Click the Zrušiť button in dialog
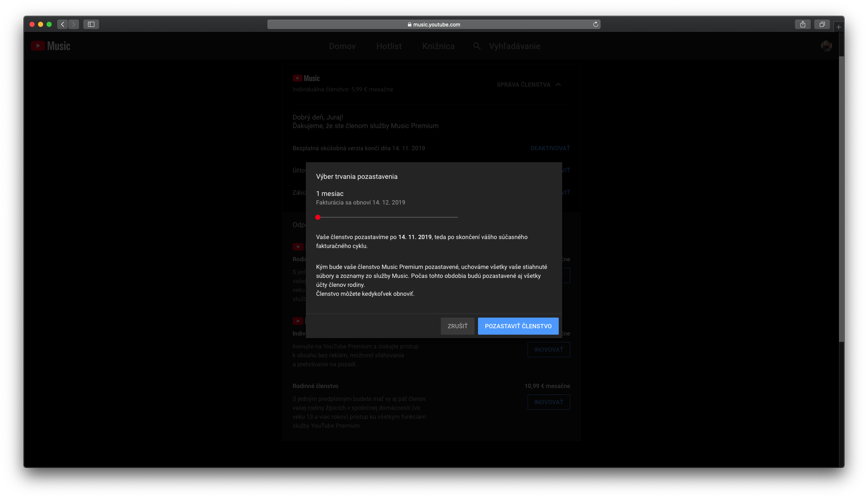Viewport: 868px width, 499px height. pos(457,326)
